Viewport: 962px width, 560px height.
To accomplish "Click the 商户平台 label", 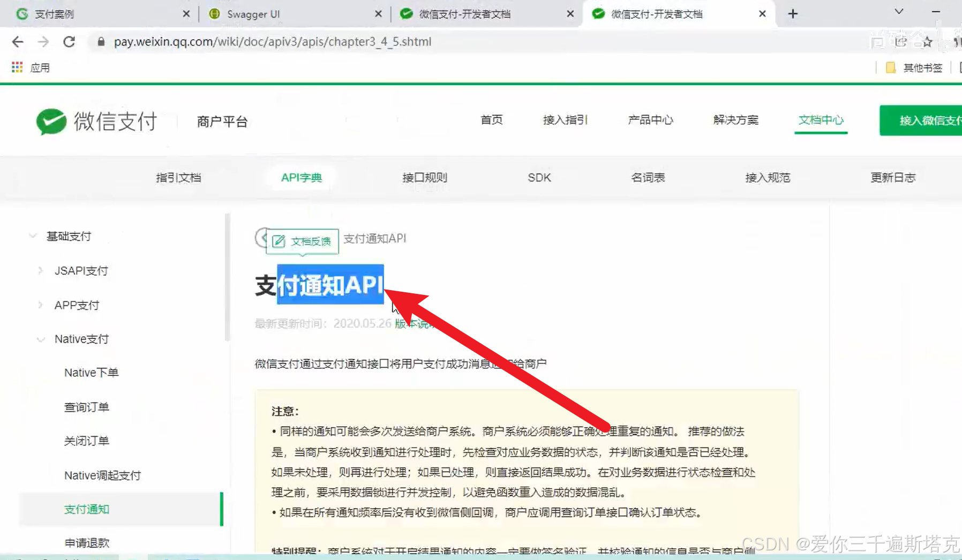I will click(222, 122).
